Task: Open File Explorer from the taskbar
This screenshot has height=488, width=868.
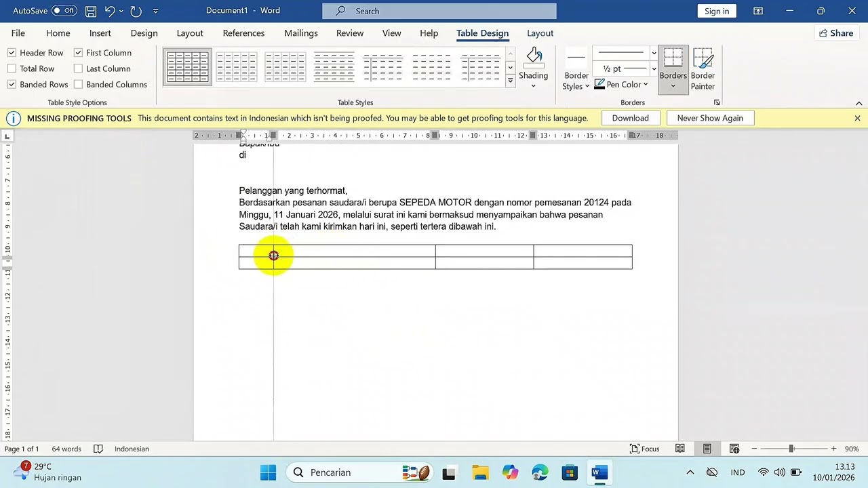Action: [x=480, y=472]
